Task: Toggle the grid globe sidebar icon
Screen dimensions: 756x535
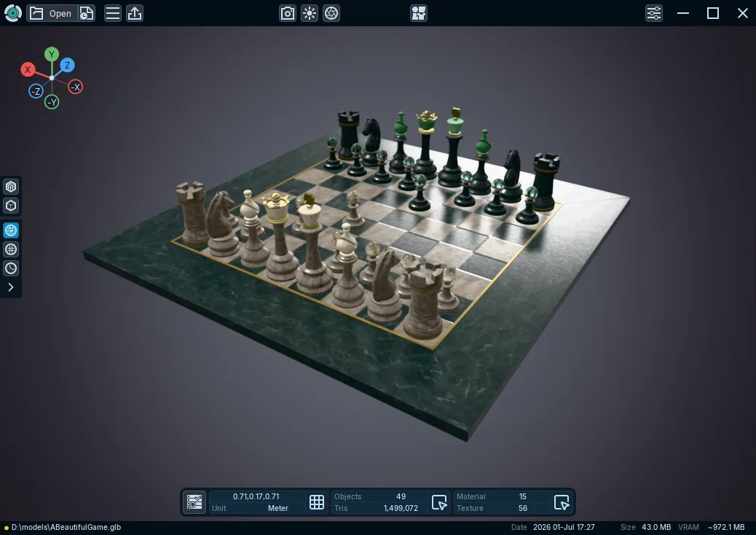Action: 11,249
